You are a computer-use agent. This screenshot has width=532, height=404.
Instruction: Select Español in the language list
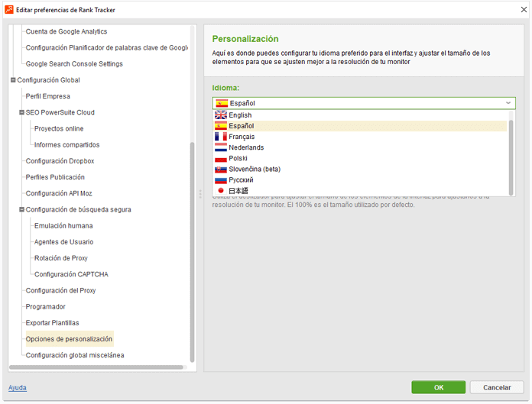coord(242,126)
